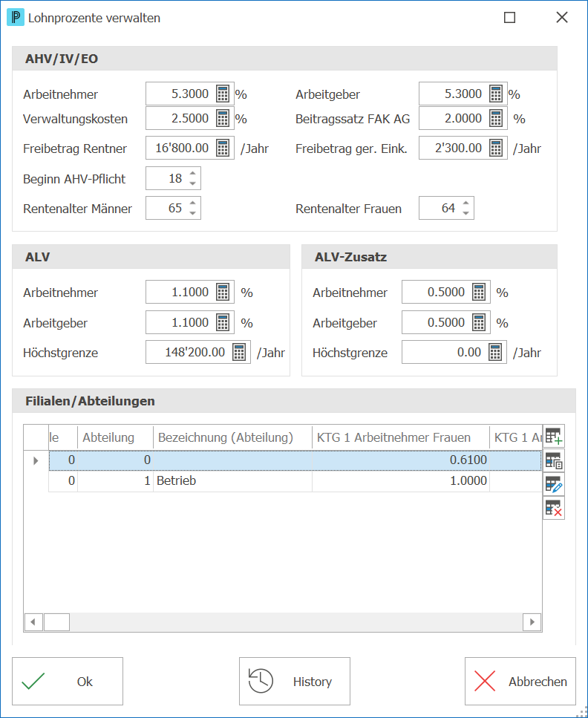Open calculator for ALV Höchstgrenze
The height and width of the screenshot is (718, 588).
239,352
